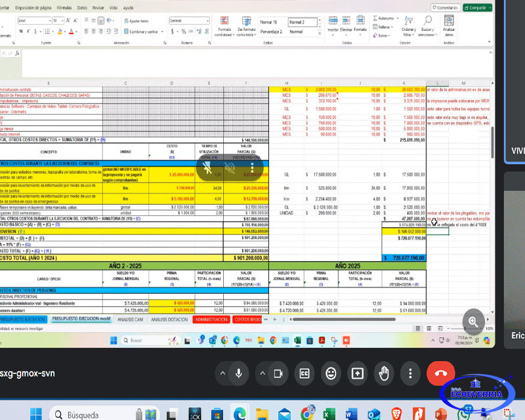Click the present screen icon
This screenshot has width=525, height=420.
point(357,373)
